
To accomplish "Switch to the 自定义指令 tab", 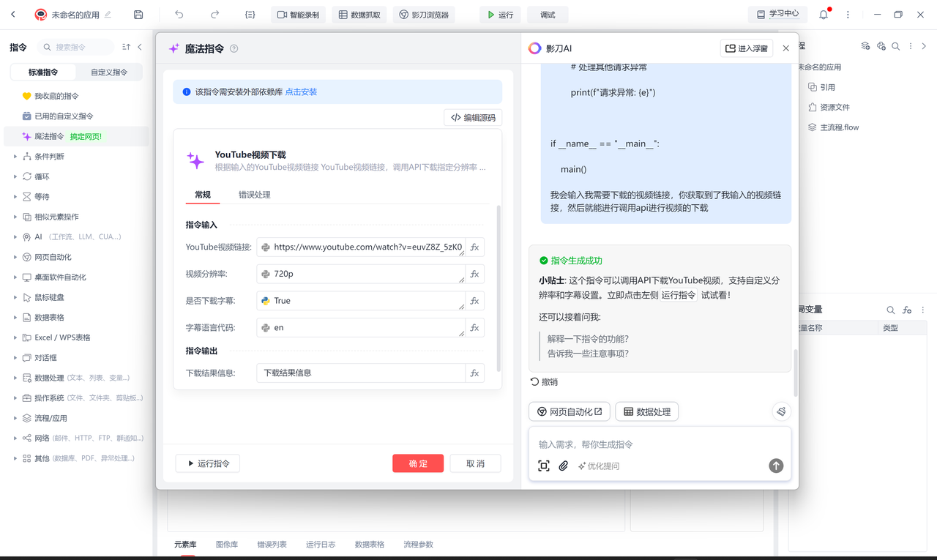I will point(109,72).
